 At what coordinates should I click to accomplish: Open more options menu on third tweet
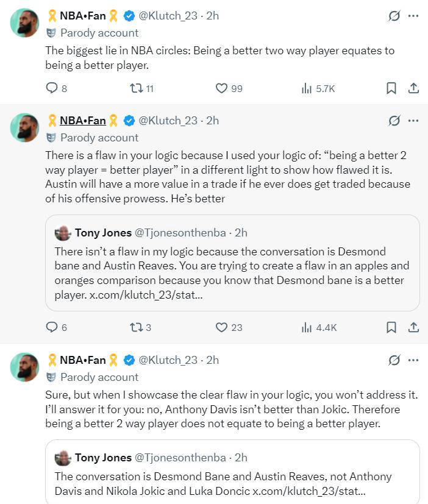[x=413, y=360]
